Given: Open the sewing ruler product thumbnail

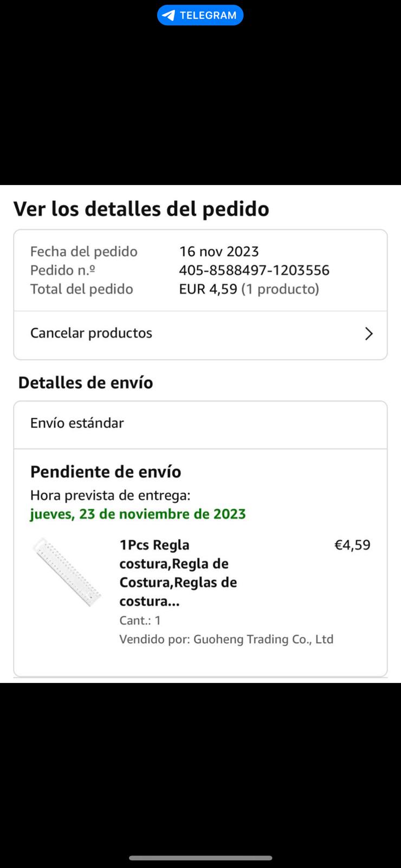Looking at the screenshot, I should pos(67,572).
